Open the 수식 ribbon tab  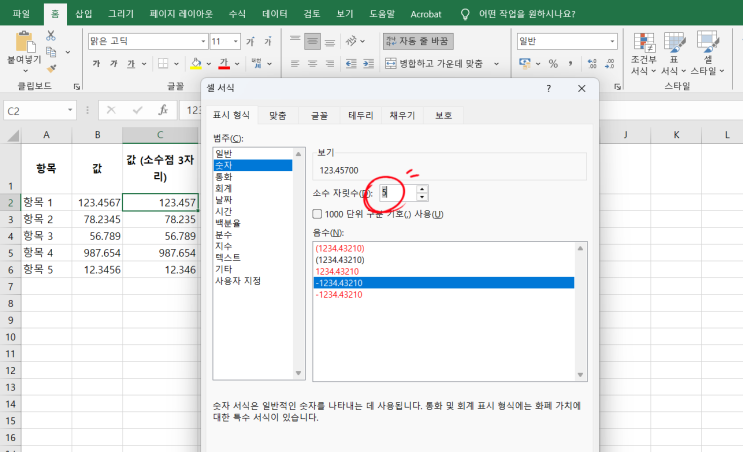click(237, 14)
